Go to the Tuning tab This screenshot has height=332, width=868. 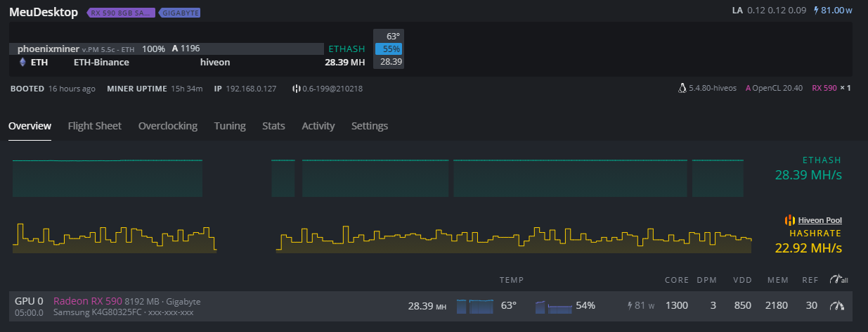click(x=230, y=126)
